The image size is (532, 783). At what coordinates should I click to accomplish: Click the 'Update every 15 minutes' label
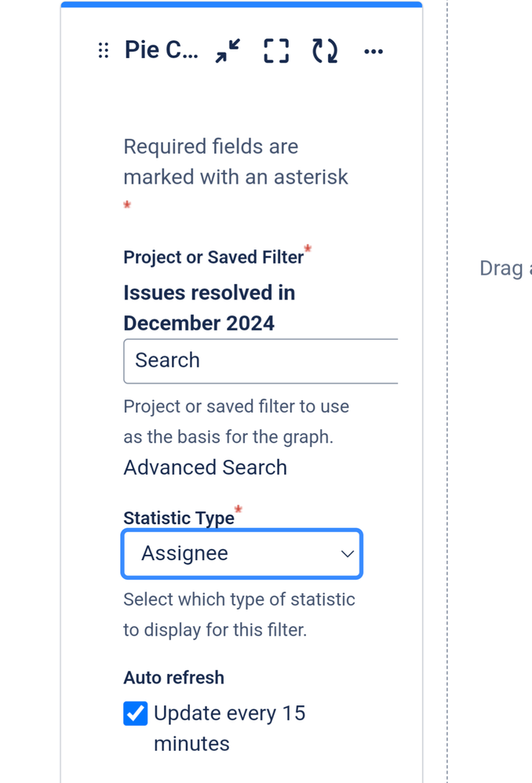coord(229,714)
